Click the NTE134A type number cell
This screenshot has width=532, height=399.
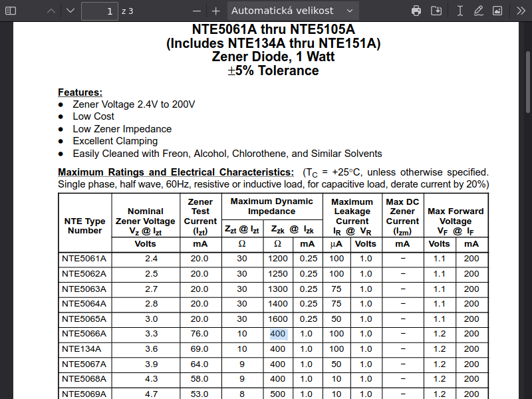(82, 349)
